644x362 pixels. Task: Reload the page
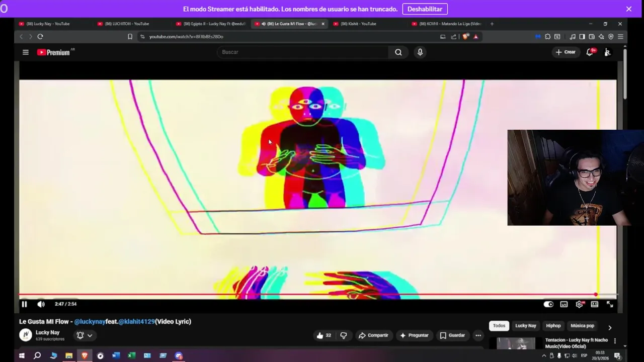[x=40, y=37]
